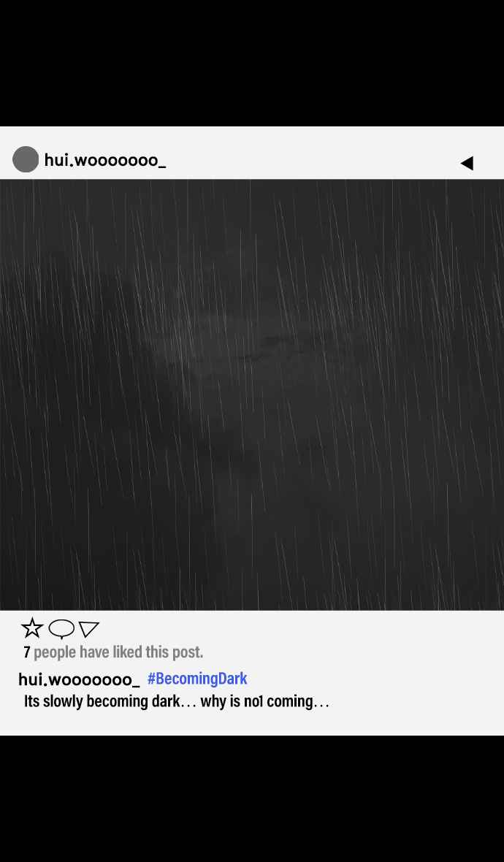The height and width of the screenshot is (862, 504).
Task: Tap the star like icon
Action: pyautogui.click(x=32, y=628)
